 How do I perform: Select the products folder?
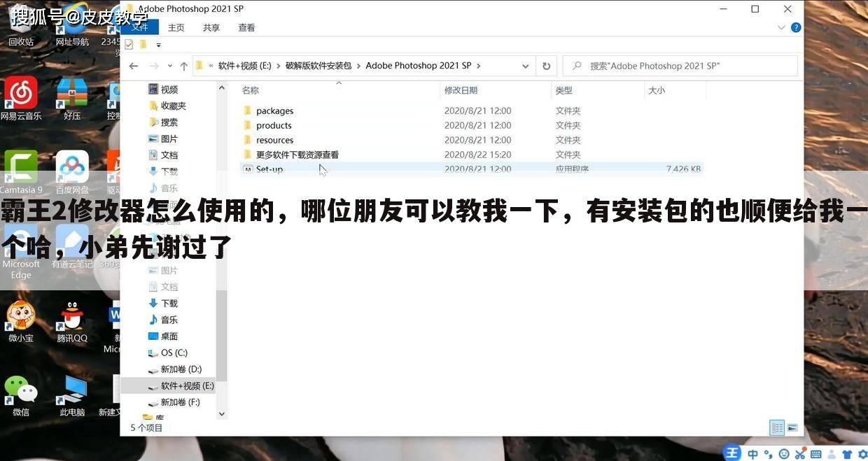(274, 125)
